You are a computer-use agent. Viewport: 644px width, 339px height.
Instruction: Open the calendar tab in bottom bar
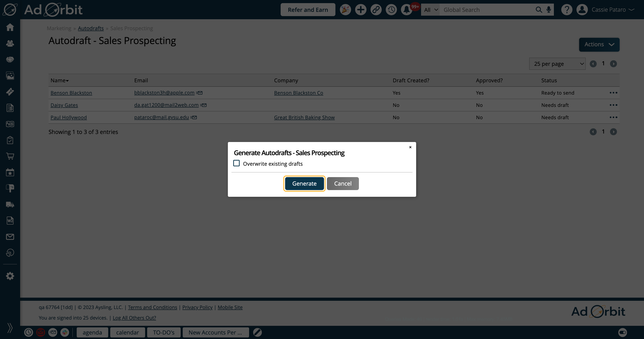(x=127, y=332)
